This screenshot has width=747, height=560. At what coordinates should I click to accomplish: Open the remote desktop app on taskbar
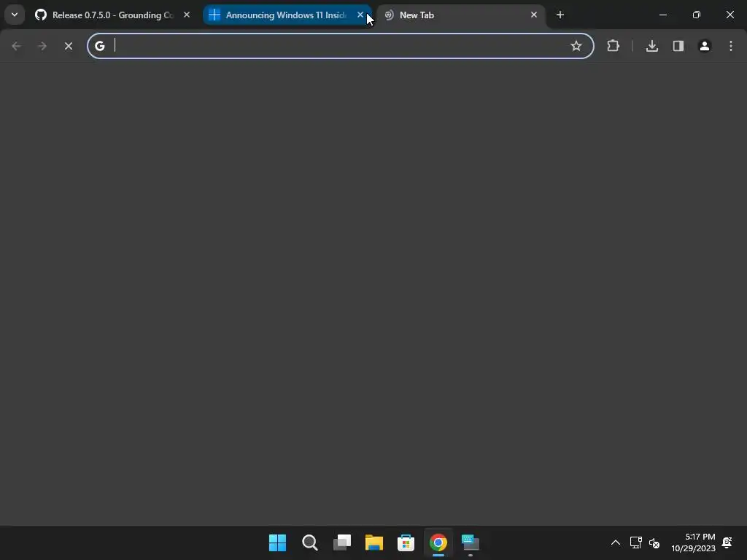471,542
